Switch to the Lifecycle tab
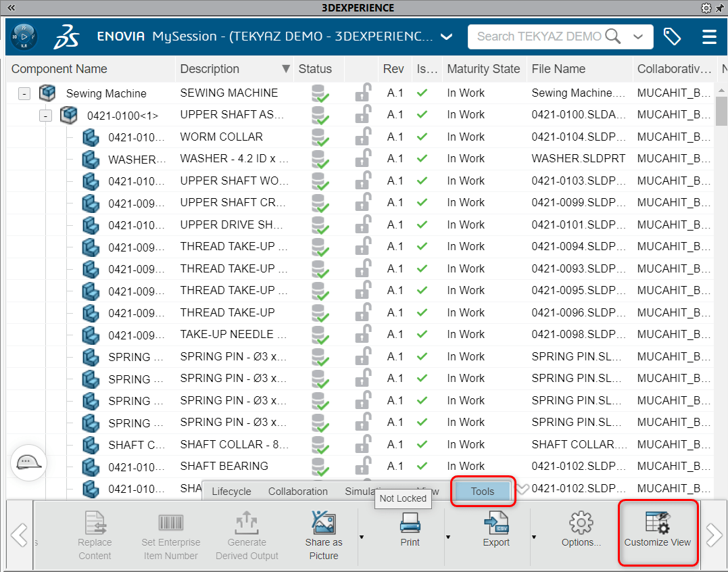Screen dimensions: 728x572 (x=231, y=492)
